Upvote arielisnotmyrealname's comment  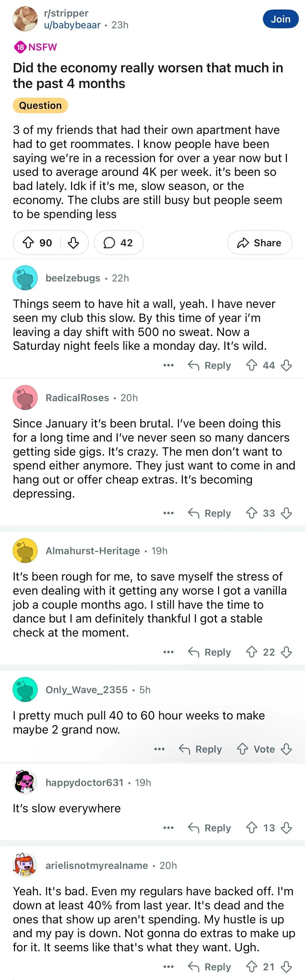(x=251, y=967)
